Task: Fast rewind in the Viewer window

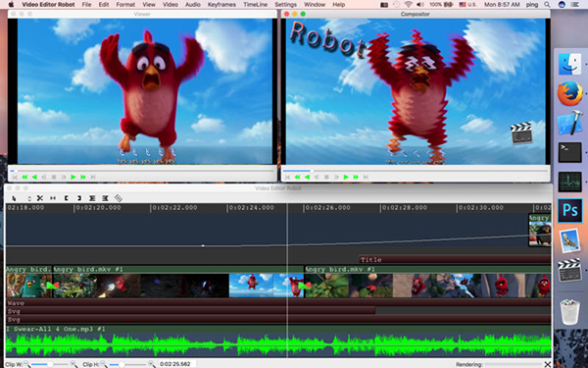Action: [24, 177]
